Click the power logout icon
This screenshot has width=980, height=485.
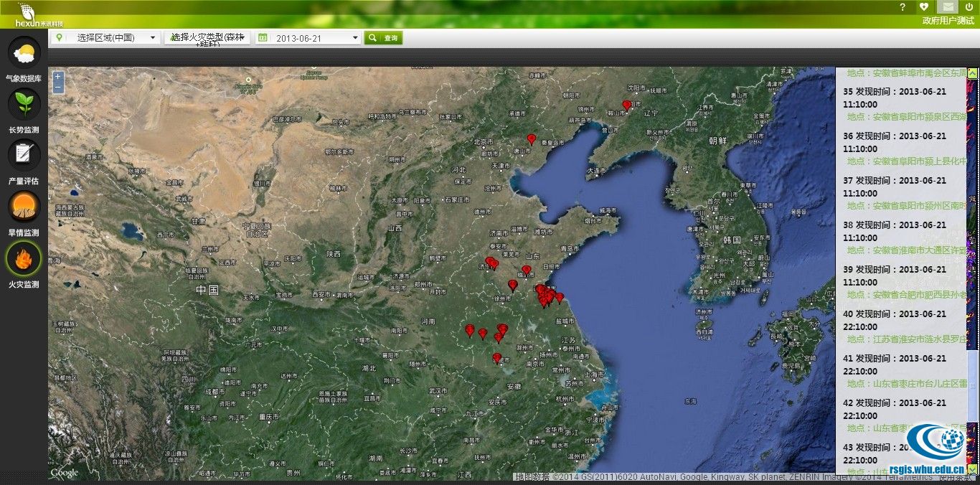[x=969, y=6]
